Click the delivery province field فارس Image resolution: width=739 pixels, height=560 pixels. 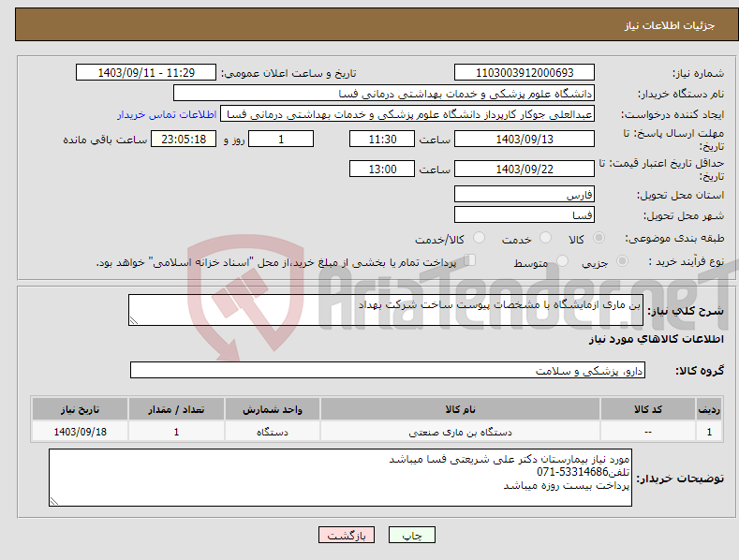(525, 194)
